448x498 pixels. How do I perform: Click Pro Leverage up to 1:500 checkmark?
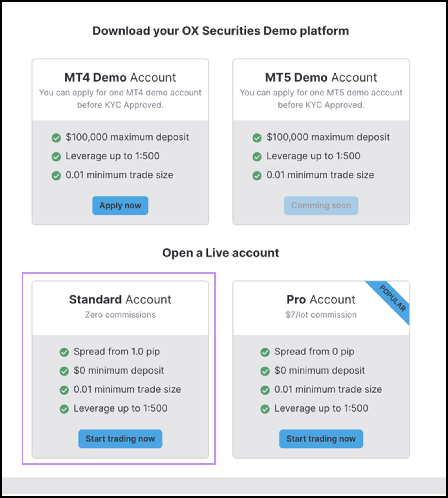tap(265, 409)
